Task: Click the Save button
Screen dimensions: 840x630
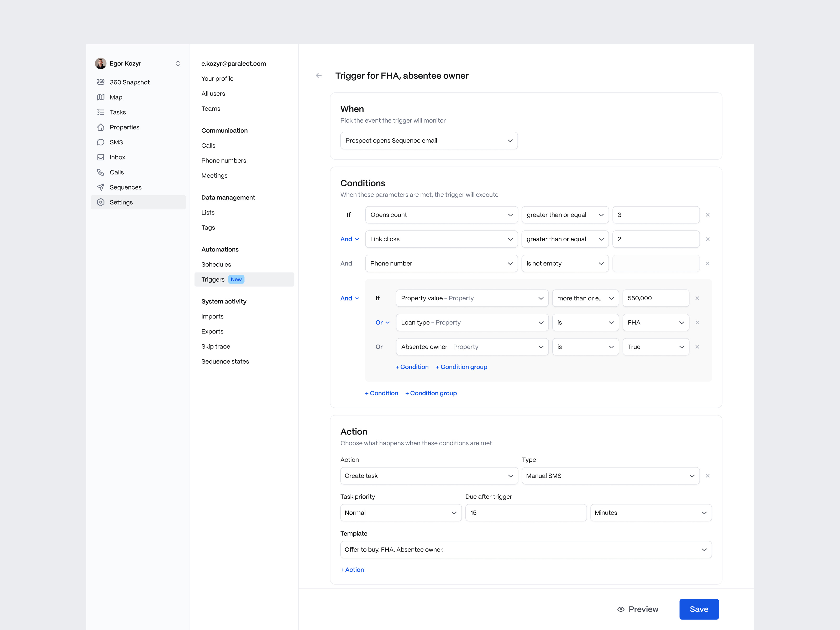Action: coord(699,609)
